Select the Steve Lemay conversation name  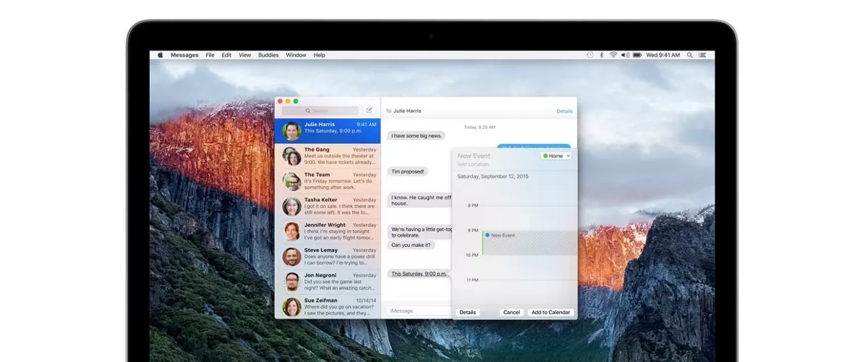point(321,250)
